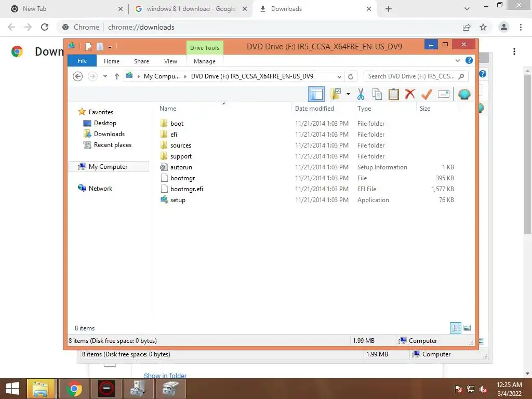Image resolution: width=532 pixels, height=399 pixels.
Task: Select the boot folder
Action: 177,124
